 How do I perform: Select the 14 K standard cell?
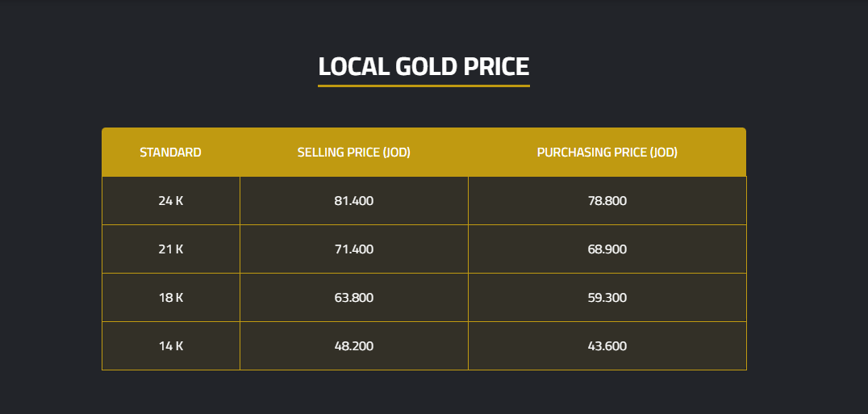point(170,346)
